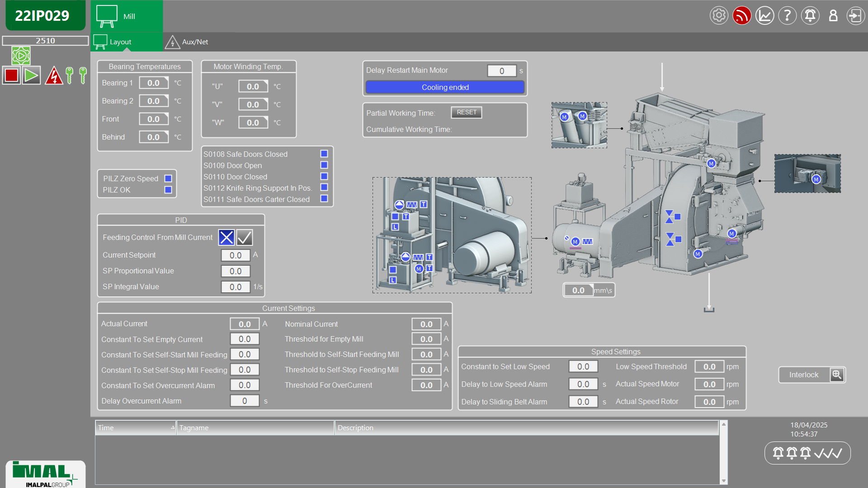The height and width of the screenshot is (488, 868).
Task: Click S0109 Door Open indicator box
Action: (324, 165)
